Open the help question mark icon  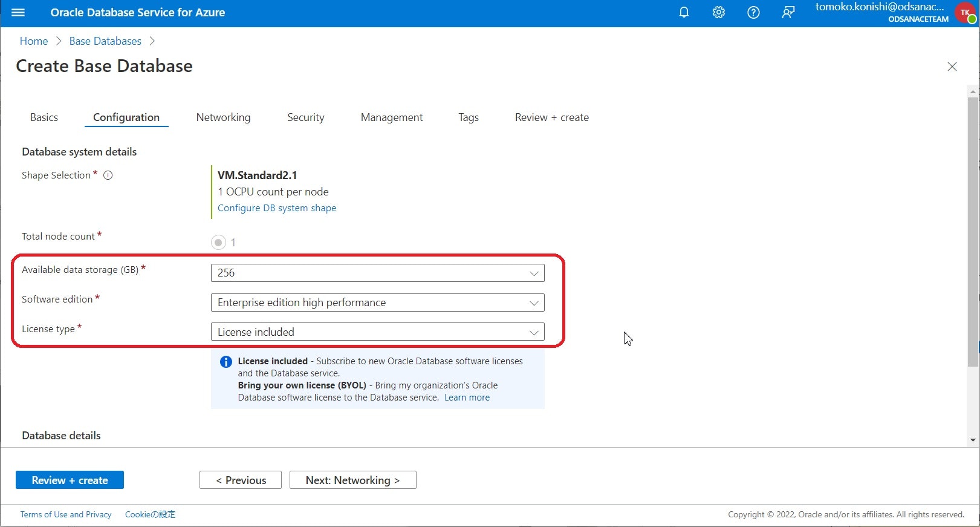pos(753,12)
